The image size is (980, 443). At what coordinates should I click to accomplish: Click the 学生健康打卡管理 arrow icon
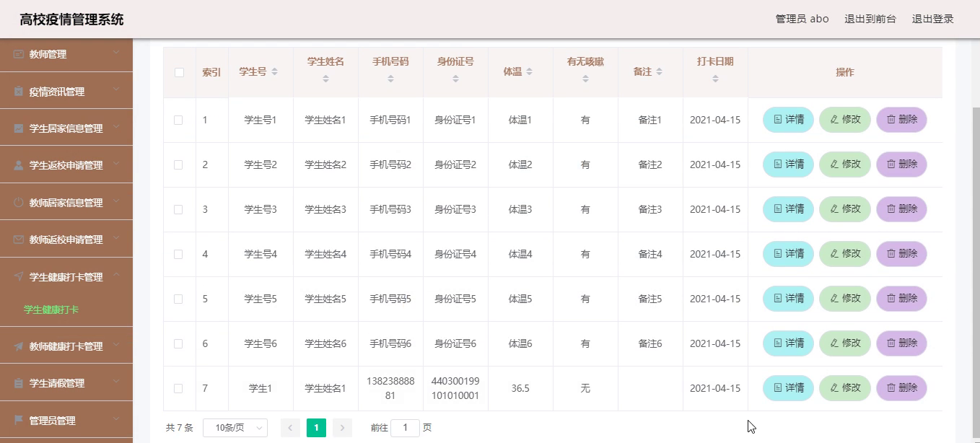19,277
